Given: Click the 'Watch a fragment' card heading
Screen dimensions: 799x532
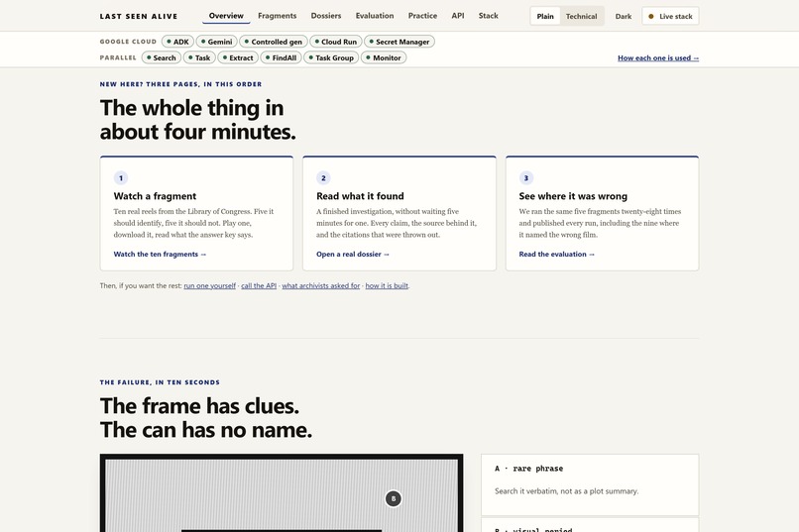Looking at the screenshot, I should (155, 196).
